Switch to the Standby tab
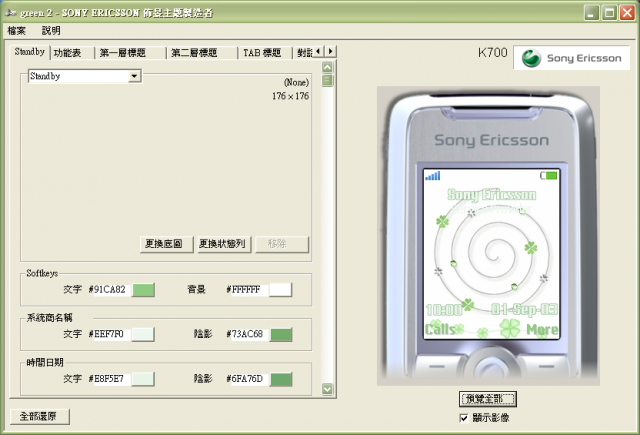 tap(29, 52)
